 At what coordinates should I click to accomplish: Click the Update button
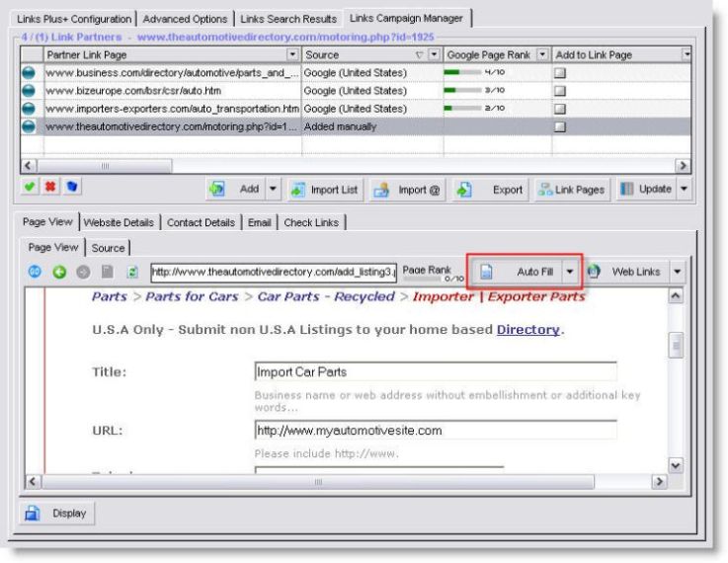[x=646, y=189]
